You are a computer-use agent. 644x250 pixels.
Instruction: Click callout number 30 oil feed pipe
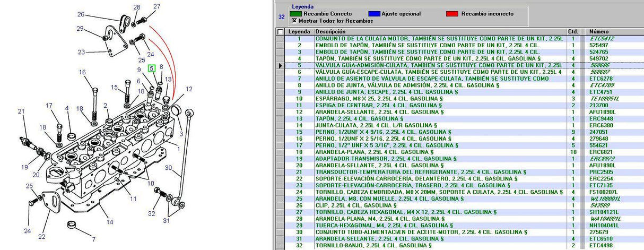[x=168, y=168]
